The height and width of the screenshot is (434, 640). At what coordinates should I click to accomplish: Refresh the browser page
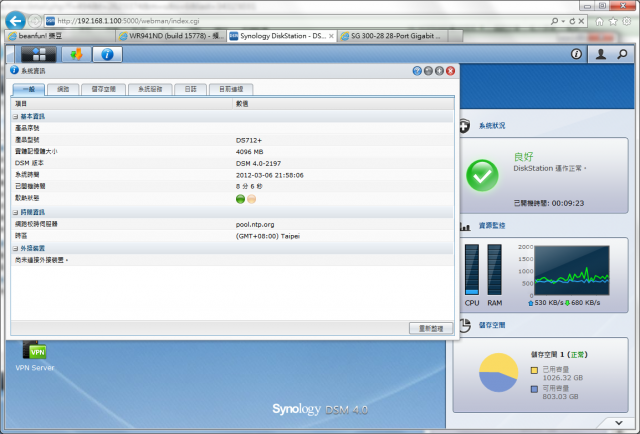[572, 21]
